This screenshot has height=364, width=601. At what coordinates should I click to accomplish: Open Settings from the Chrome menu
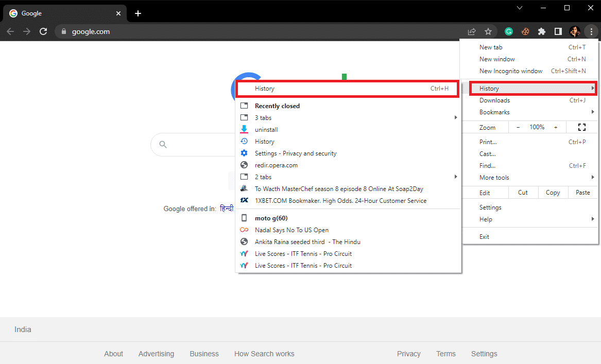[x=530, y=207]
